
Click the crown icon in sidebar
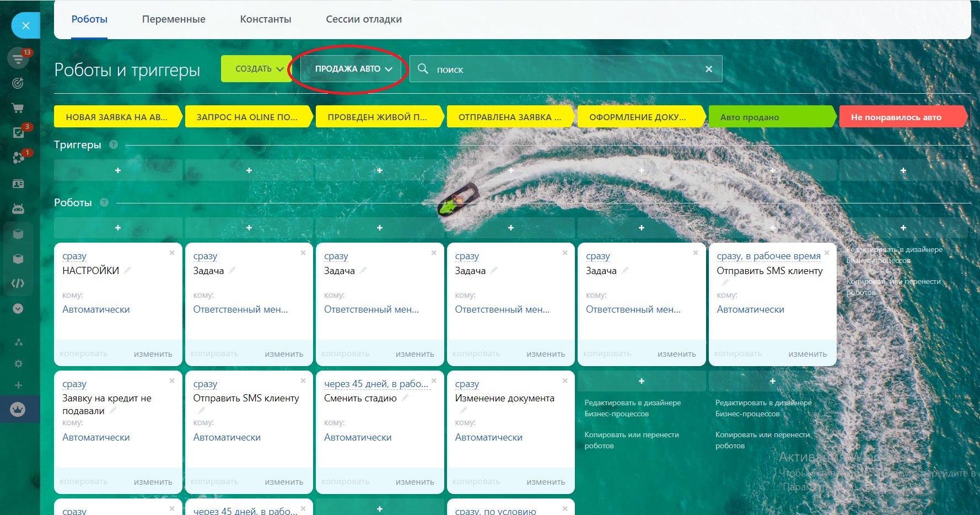tap(18, 410)
